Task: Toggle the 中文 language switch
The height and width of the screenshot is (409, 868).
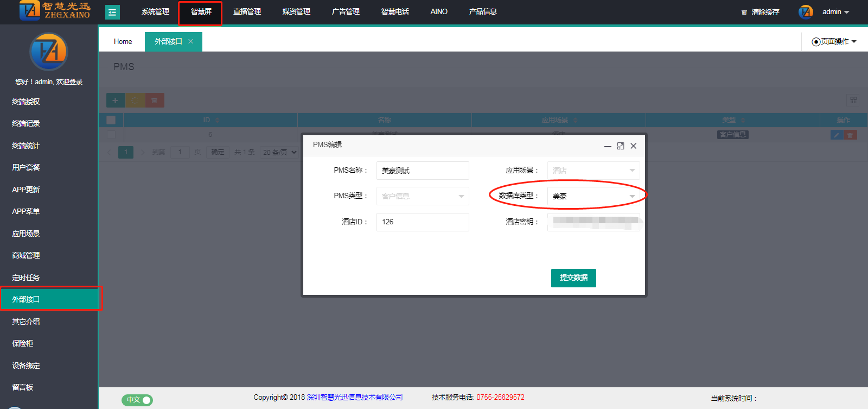Action: (137, 400)
